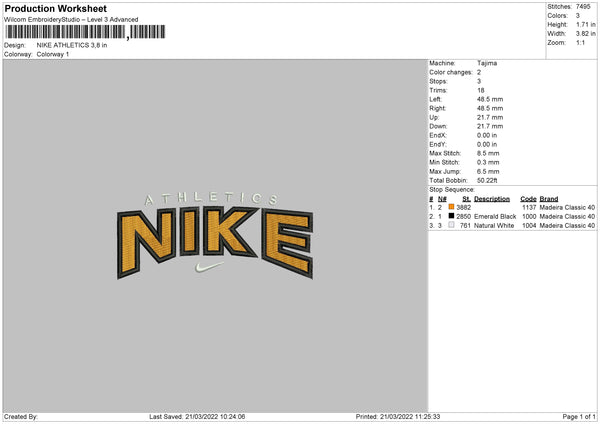Click the orange thread color swatch

click(x=451, y=207)
